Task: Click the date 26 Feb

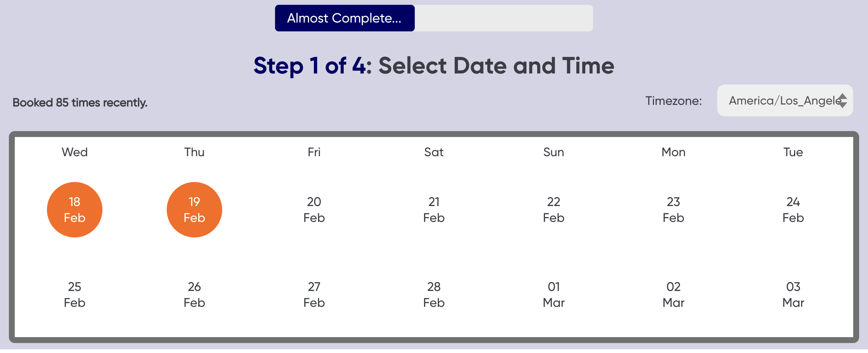Action: (194, 294)
